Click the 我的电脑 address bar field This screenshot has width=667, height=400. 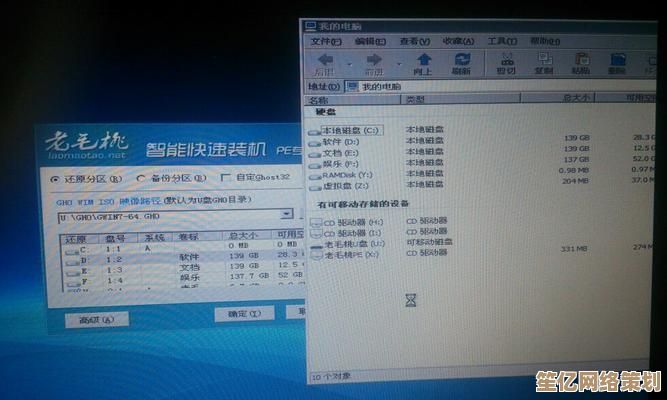[x=500, y=86]
